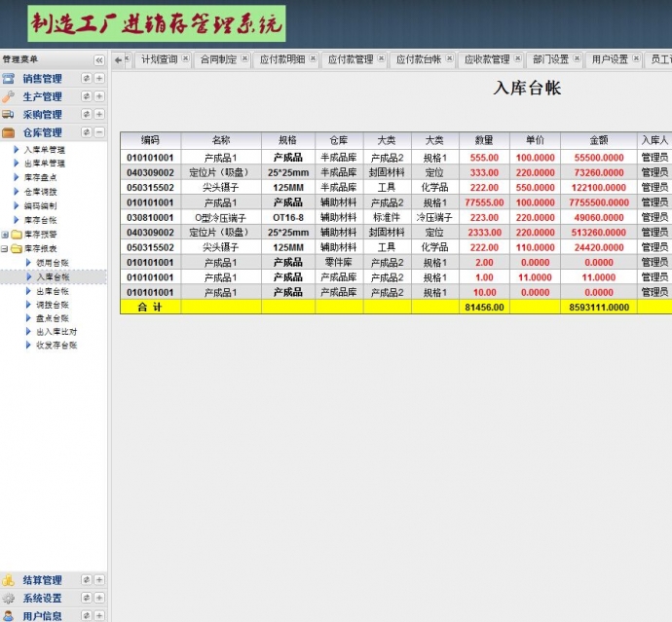The height and width of the screenshot is (622, 672).
Task: Open the 领用台账 report
Action: pyautogui.click(x=53, y=263)
